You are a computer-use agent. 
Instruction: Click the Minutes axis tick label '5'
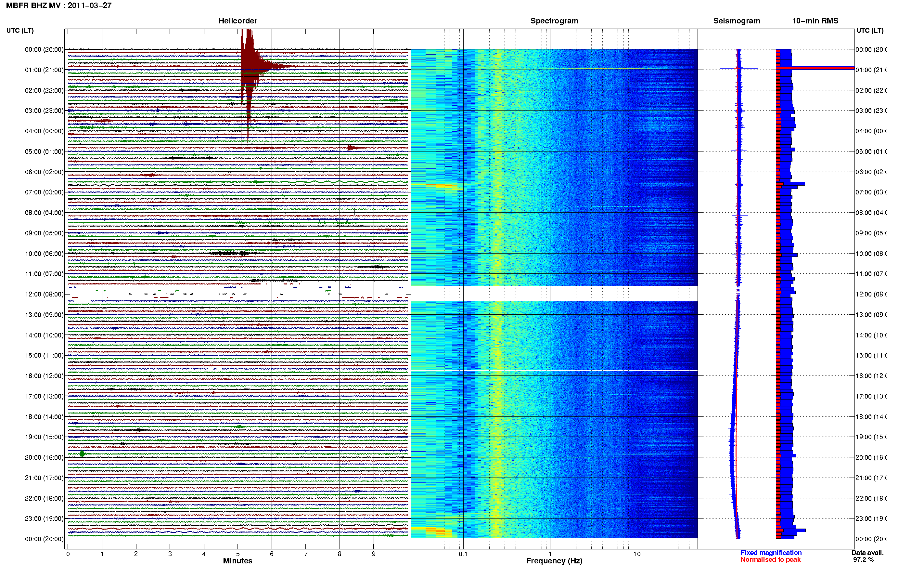(x=238, y=554)
